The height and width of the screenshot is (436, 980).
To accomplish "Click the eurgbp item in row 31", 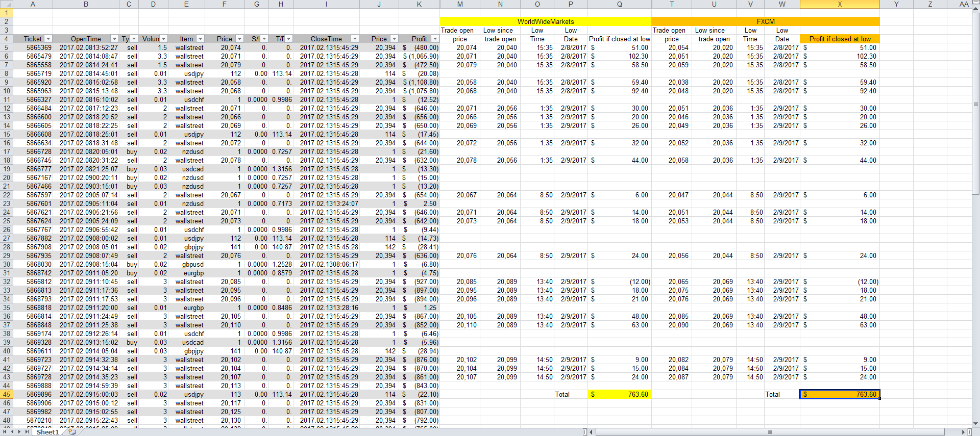I will tap(186, 273).
